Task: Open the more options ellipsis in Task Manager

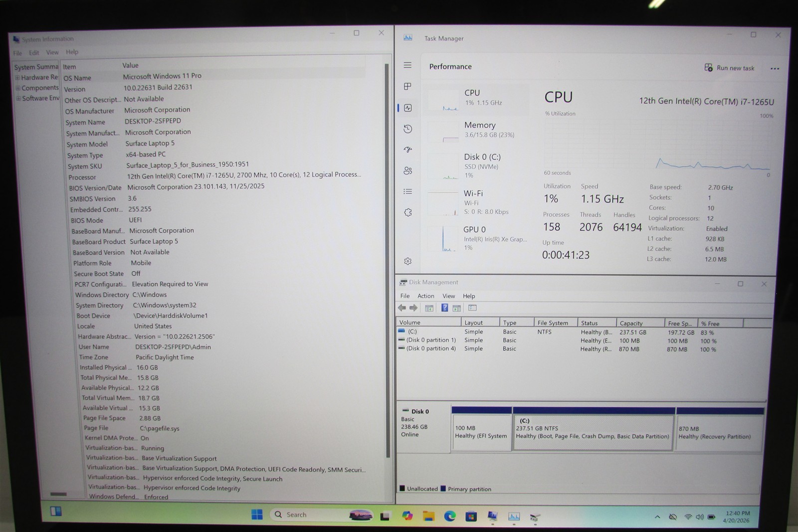Action: coord(775,69)
